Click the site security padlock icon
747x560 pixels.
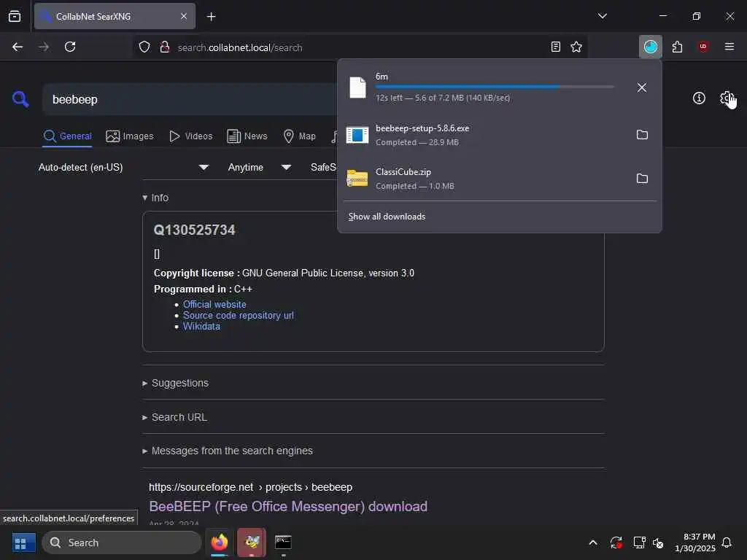click(x=165, y=47)
